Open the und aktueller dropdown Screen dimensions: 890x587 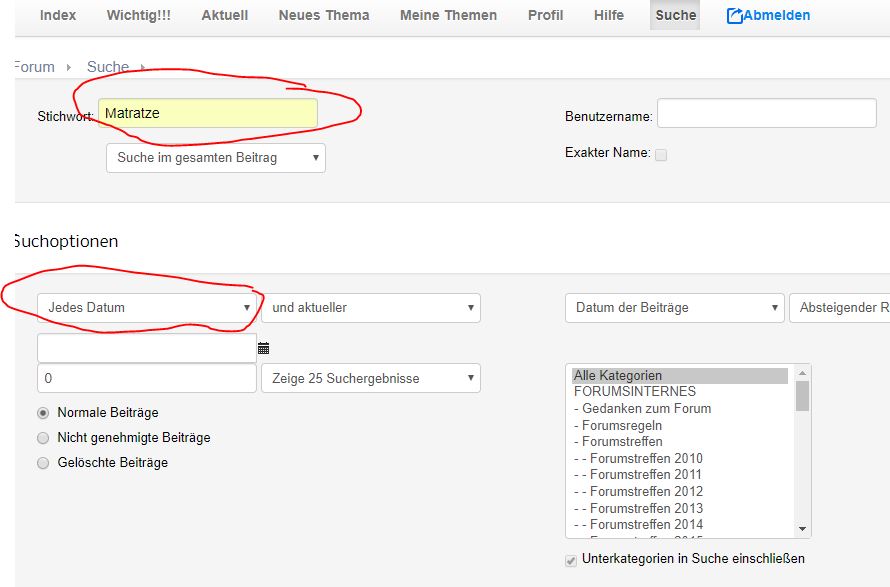click(370, 308)
